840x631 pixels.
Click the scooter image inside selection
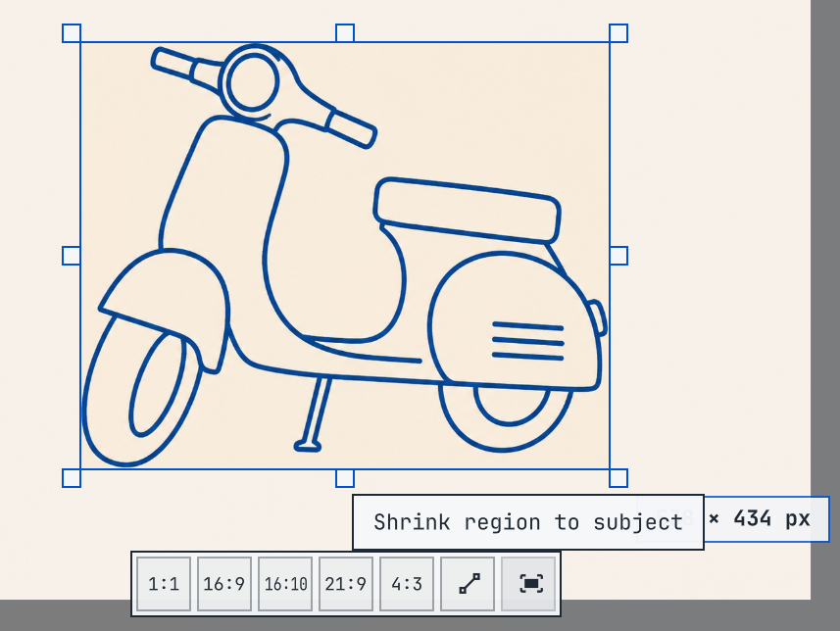click(x=345, y=256)
